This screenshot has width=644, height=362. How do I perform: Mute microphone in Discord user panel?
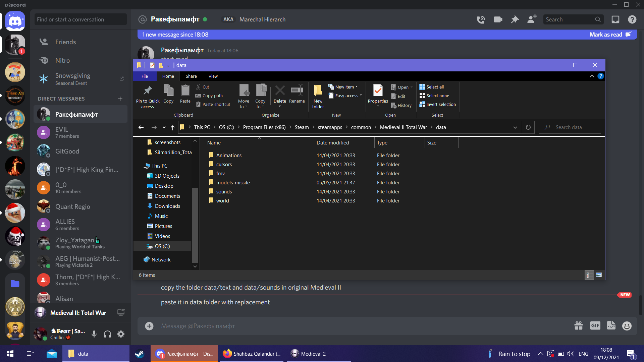[x=94, y=334]
